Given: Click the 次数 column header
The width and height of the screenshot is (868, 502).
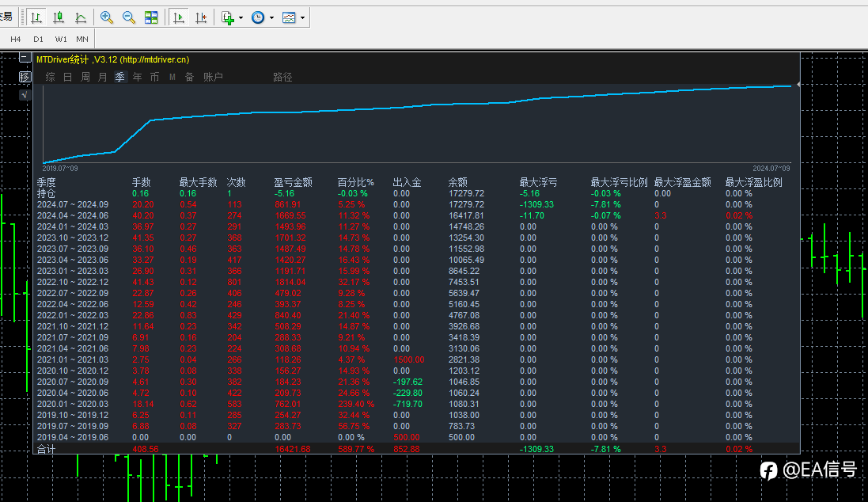Looking at the screenshot, I should tap(236, 182).
